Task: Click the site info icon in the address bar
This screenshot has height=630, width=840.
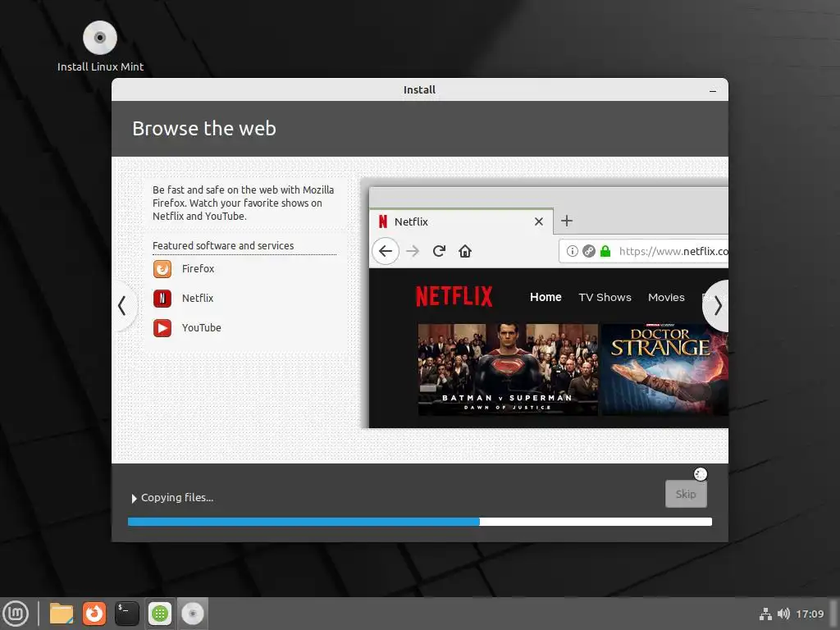Action: point(572,251)
